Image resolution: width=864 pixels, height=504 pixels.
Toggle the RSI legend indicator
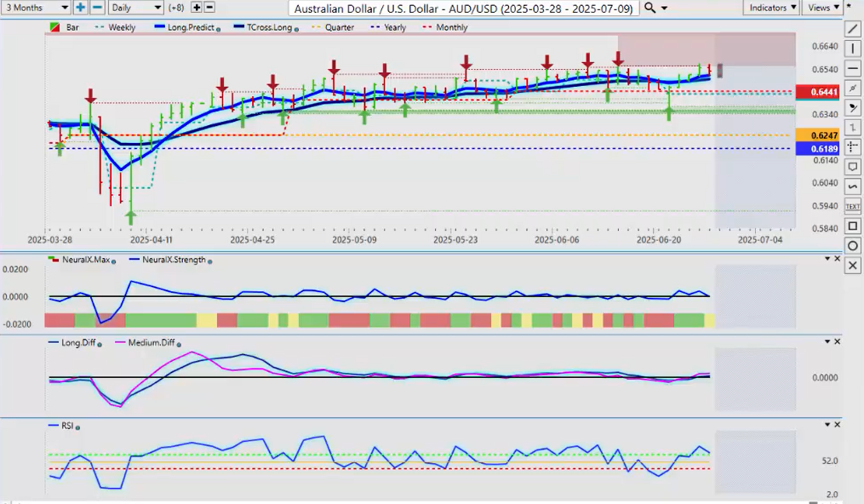click(66, 426)
